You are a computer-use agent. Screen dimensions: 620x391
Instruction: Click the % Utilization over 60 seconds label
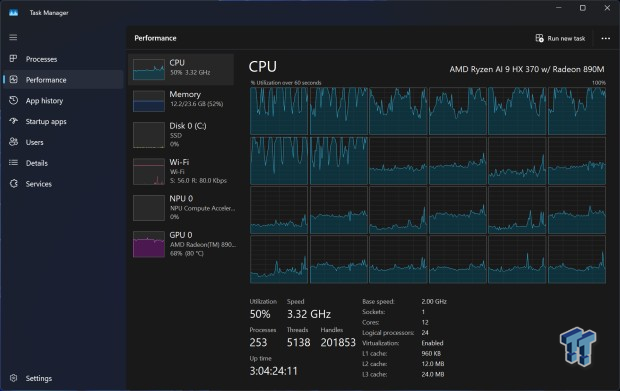pyautogui.click(x=286, y=83)
